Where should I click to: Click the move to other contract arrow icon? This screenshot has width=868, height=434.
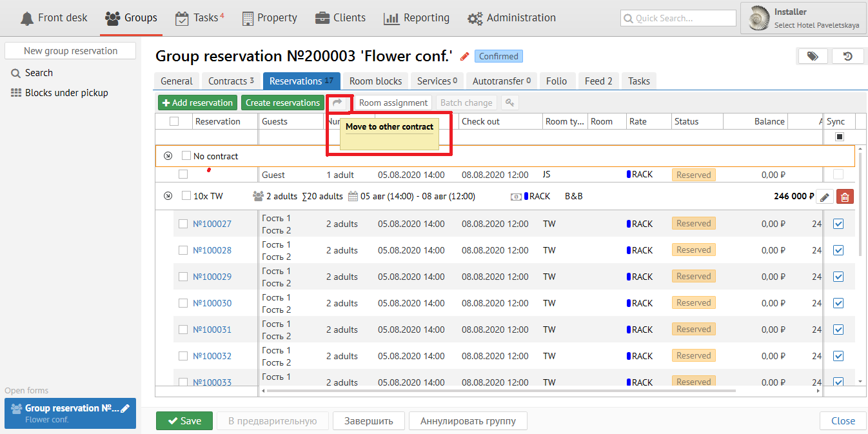coord(337,103)
